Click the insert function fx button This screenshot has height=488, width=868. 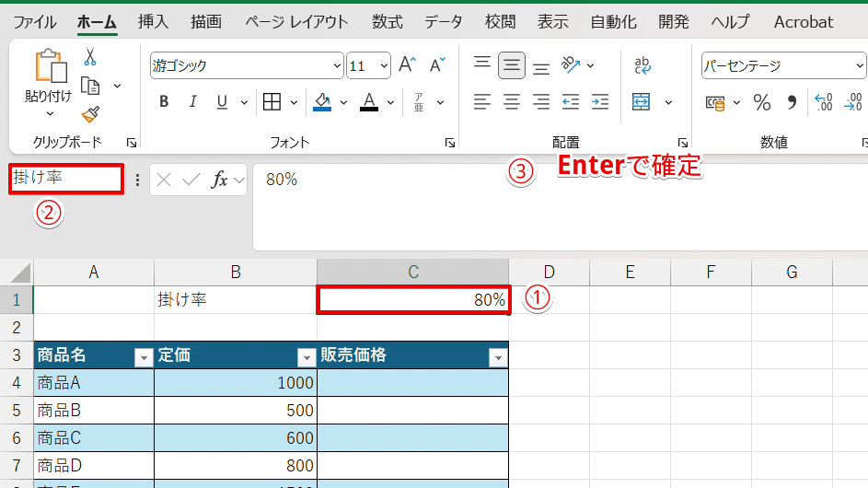click(x=220, y=180)
